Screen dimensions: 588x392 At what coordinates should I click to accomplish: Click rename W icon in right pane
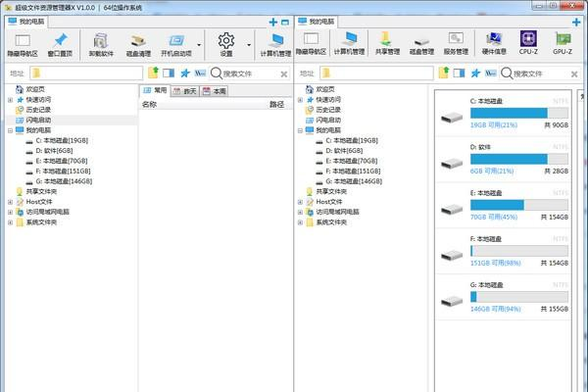point(491,73)
